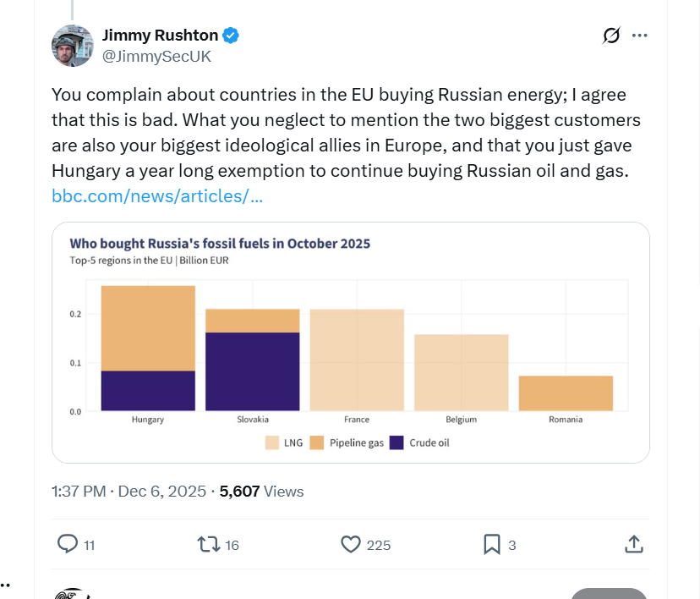The image size is (700, 599).
Task: Click the Grok explain icon
Action: click(x=610, y=36)
